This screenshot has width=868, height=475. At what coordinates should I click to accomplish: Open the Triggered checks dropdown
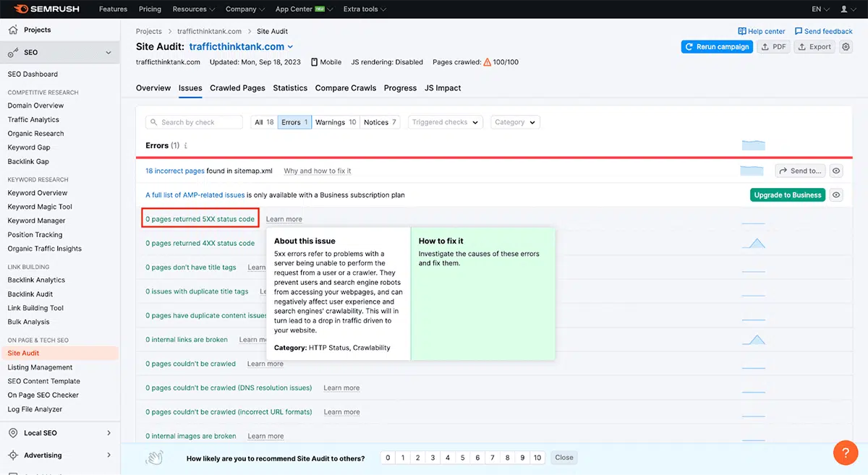[445, 122]
